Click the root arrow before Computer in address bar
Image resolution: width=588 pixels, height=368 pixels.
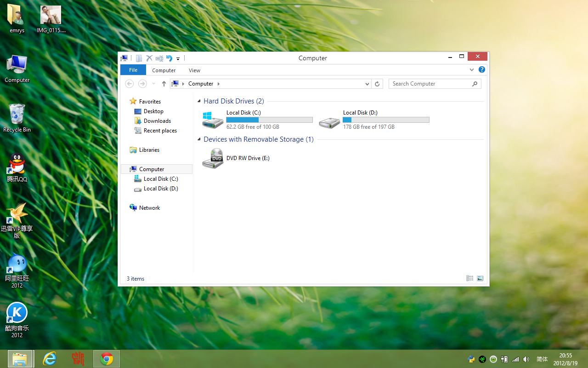point(183,84)
